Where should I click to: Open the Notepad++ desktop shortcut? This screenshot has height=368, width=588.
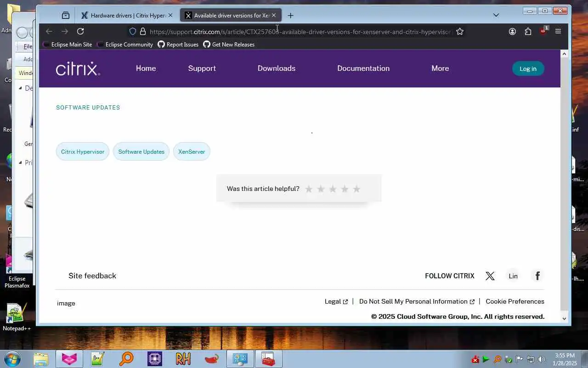click(x=17, y=317)
